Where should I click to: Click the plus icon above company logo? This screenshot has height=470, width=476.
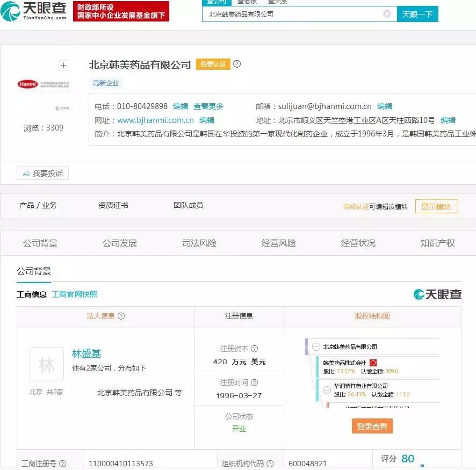63,65
